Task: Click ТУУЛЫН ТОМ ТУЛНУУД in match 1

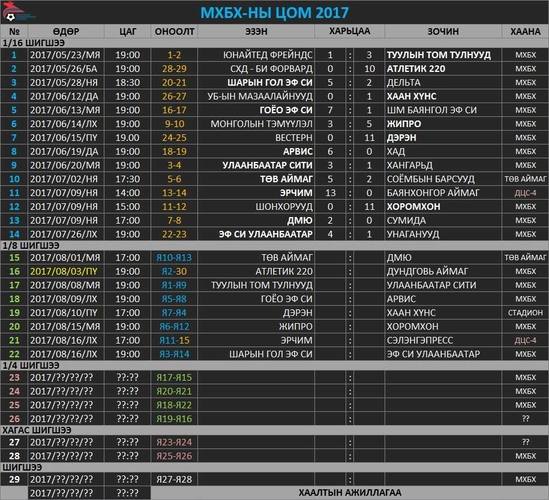Action: [439, 55]
